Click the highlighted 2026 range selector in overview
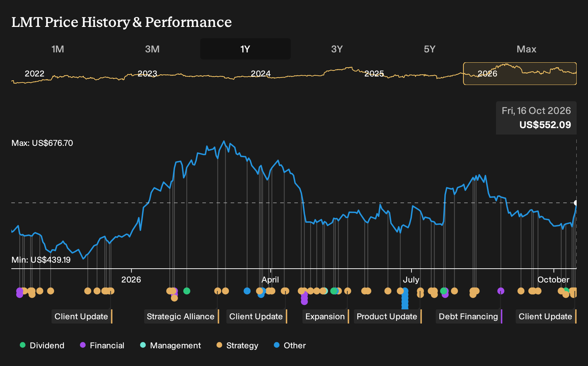This screenshot has height=366, width=588. pos(520,74)
